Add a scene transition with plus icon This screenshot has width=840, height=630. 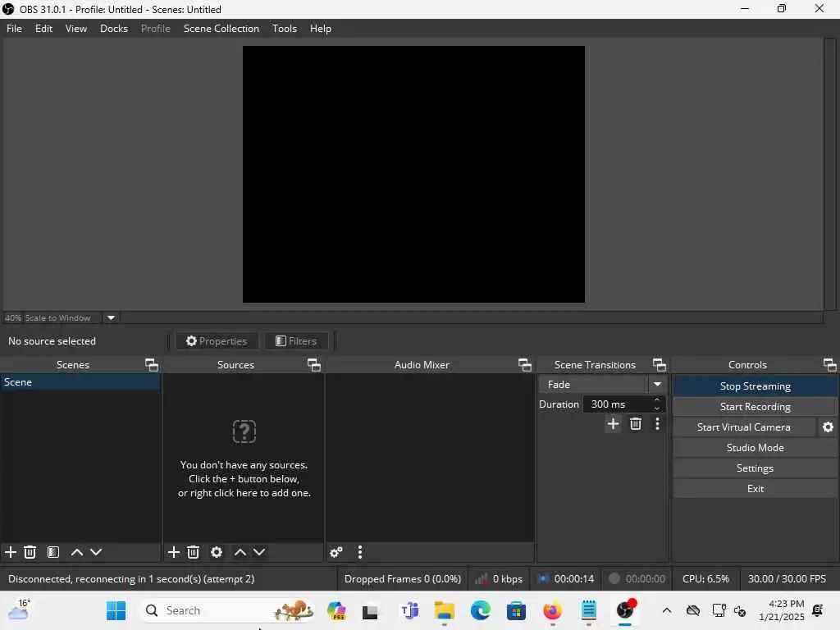point(613,424)
